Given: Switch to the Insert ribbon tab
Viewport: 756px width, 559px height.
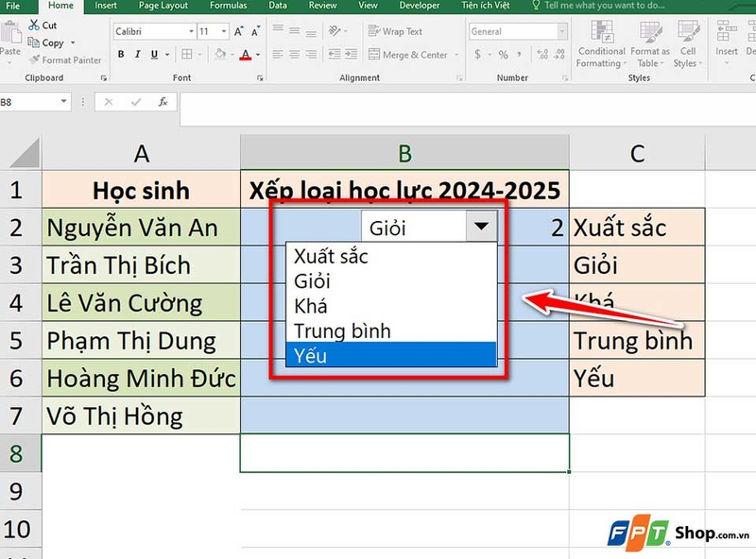Looking at the screenshot, I should click(105, 6).
